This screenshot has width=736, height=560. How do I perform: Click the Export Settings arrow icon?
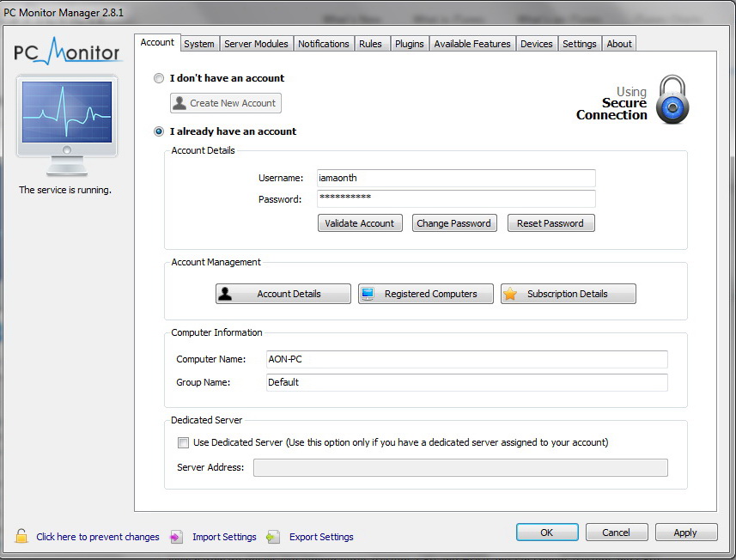click(x=273, y=537)
